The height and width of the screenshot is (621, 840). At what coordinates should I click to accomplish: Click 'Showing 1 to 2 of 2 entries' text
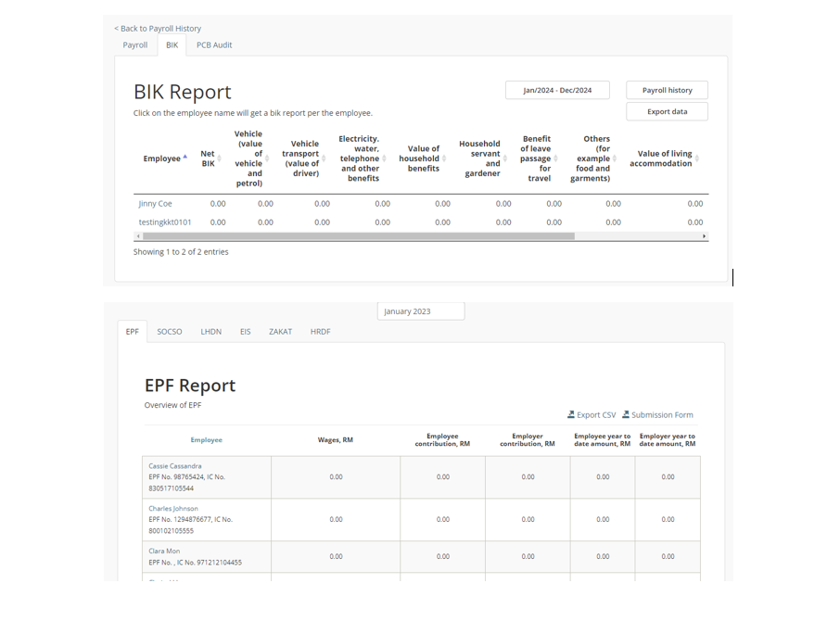(x=181, y=251)
